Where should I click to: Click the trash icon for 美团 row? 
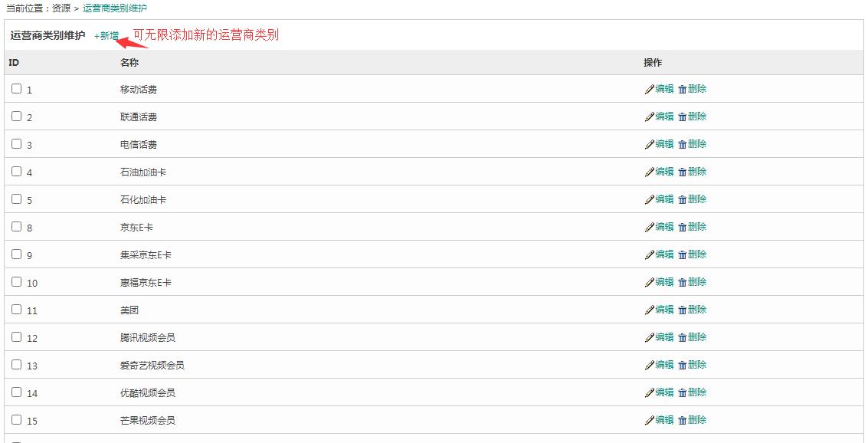683,310
